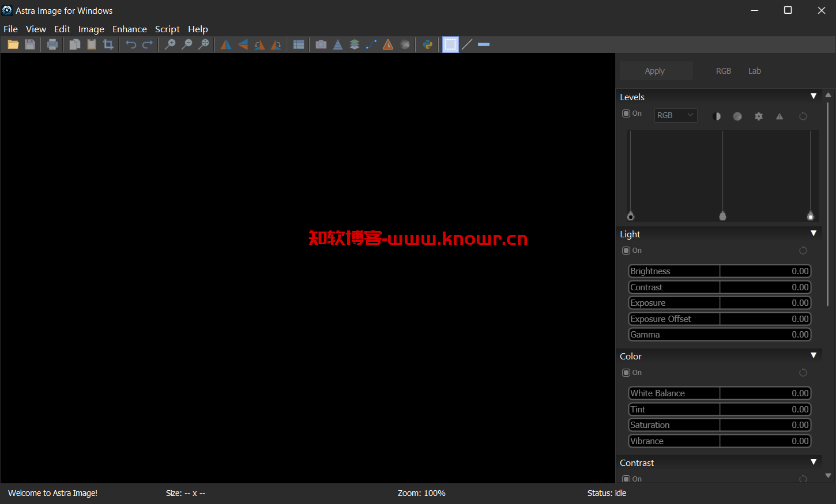Redo the action via the toolbar arrow
Image resolution: width=836 pixels, height=504 pixels.
click(148, 44)
